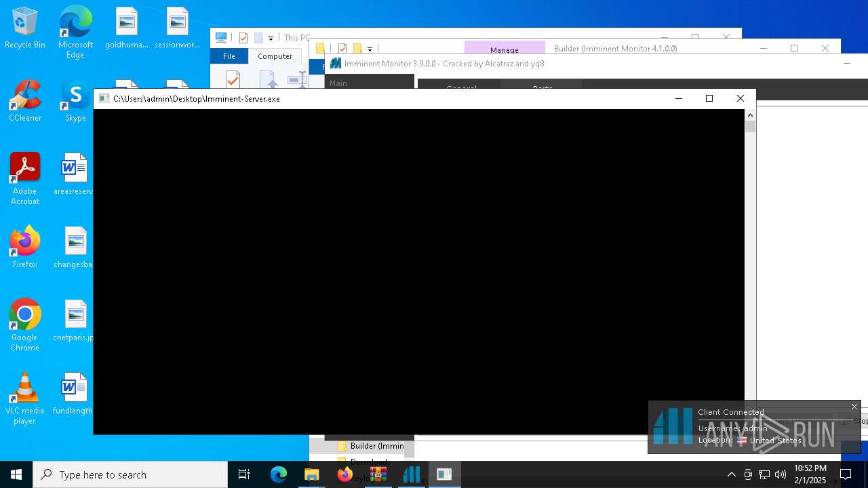Launch Microsoft Edge from desktop

[x=75, y=33]
